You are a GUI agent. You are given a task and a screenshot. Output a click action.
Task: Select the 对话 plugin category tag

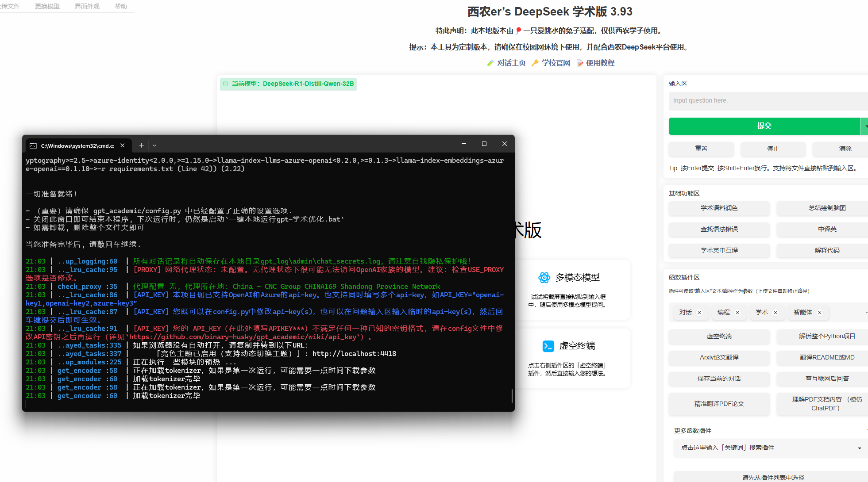[x=686, y=313]
